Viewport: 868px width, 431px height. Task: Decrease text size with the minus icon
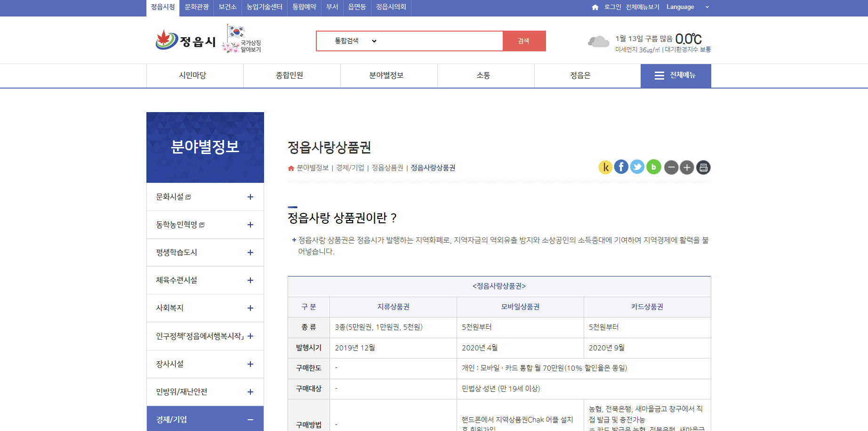pos(671,167)
